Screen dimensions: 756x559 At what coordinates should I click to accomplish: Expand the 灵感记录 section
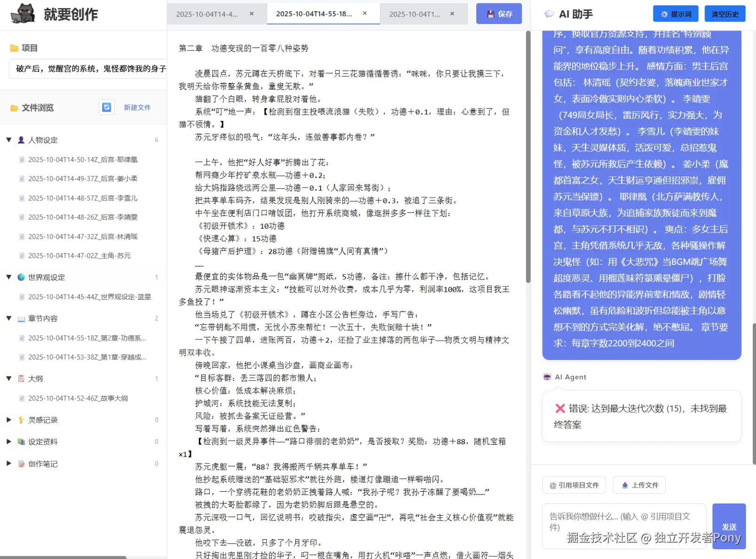coord(8,419)
